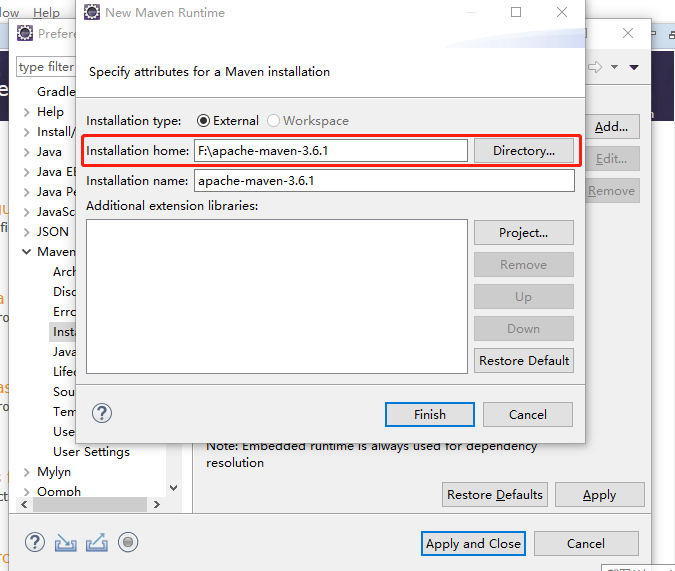This screenshot has height=571, width=675.
Task: Select the Templates item under Maven
Action: pyautogui.click(x=64, y=412)
